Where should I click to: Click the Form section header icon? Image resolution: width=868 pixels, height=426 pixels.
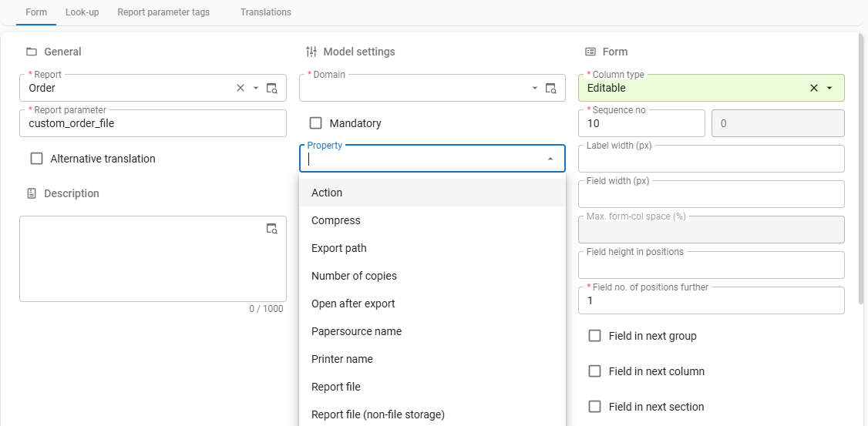590,52
